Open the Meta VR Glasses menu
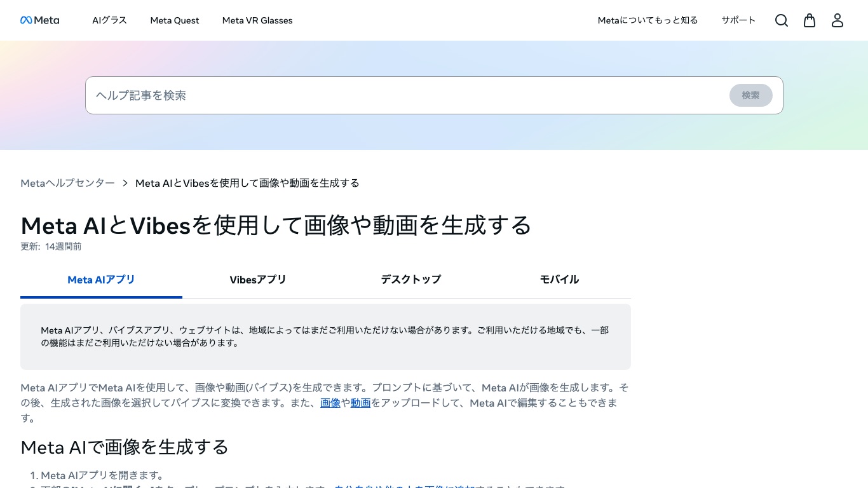The width and height of the screenshot is (868, 488). click(x=257, y=20)
